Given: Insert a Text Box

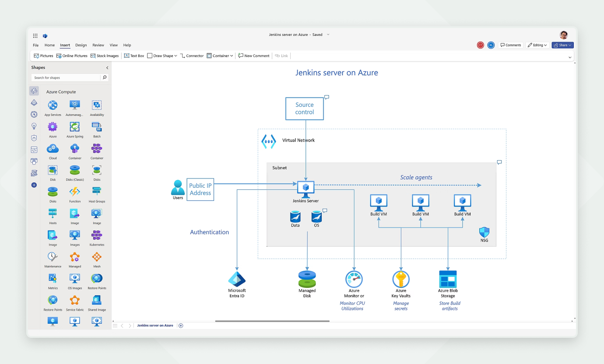Looking at the screenshot, I should [x=134, y=56].
